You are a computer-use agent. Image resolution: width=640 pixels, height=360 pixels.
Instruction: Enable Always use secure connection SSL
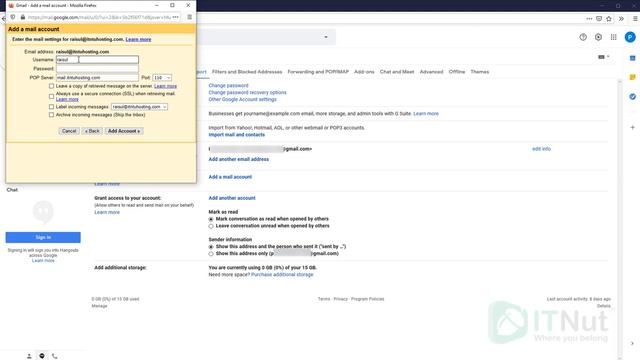[x=51, y=96]
